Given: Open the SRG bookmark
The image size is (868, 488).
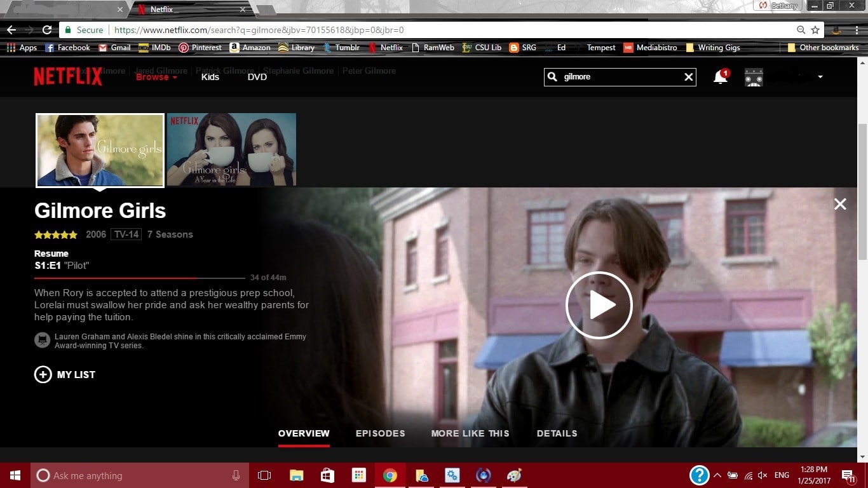Looking at the screenshot, I should click(x=523, y=48).
